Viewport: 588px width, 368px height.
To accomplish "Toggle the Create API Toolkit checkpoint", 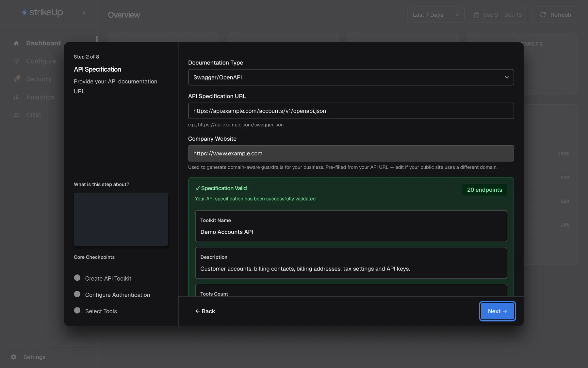I will click(x=77, y=278).
